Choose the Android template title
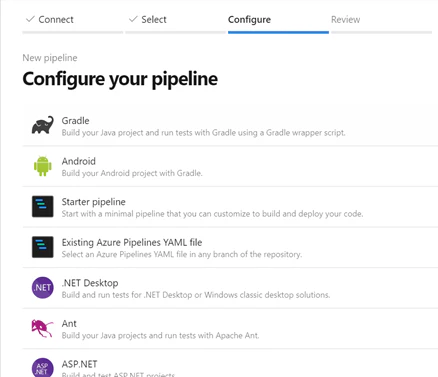This screenshot has width=438, height=377. click(79, 161)
